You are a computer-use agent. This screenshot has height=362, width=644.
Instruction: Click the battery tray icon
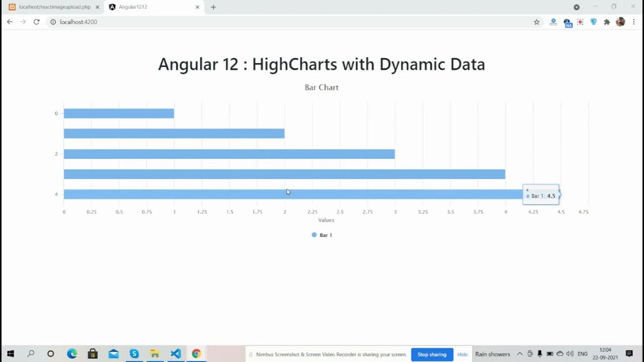pos(550,354)
